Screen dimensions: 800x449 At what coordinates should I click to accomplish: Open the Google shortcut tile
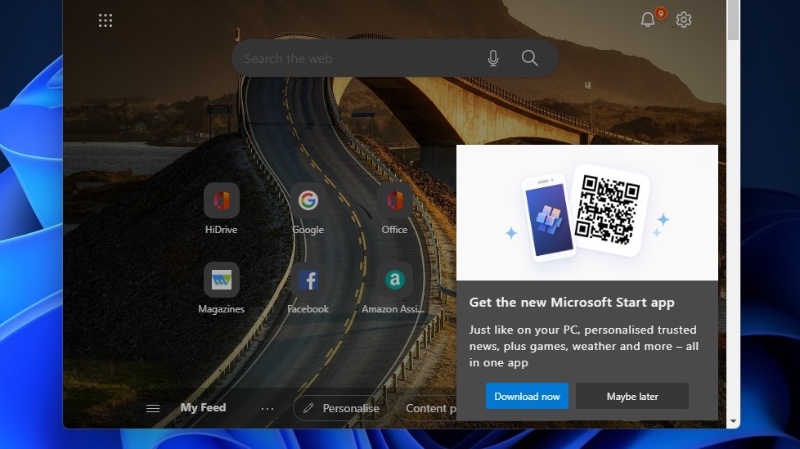(x=308, y=201)
